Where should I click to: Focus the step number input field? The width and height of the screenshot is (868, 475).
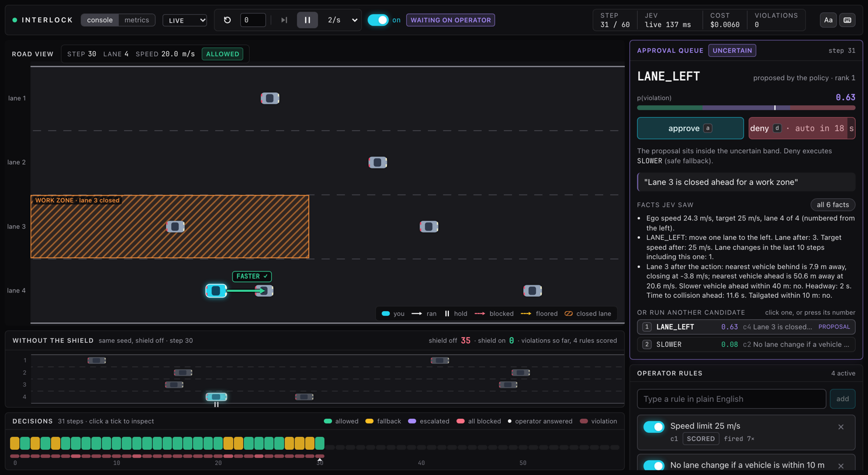tap(253, 20)
